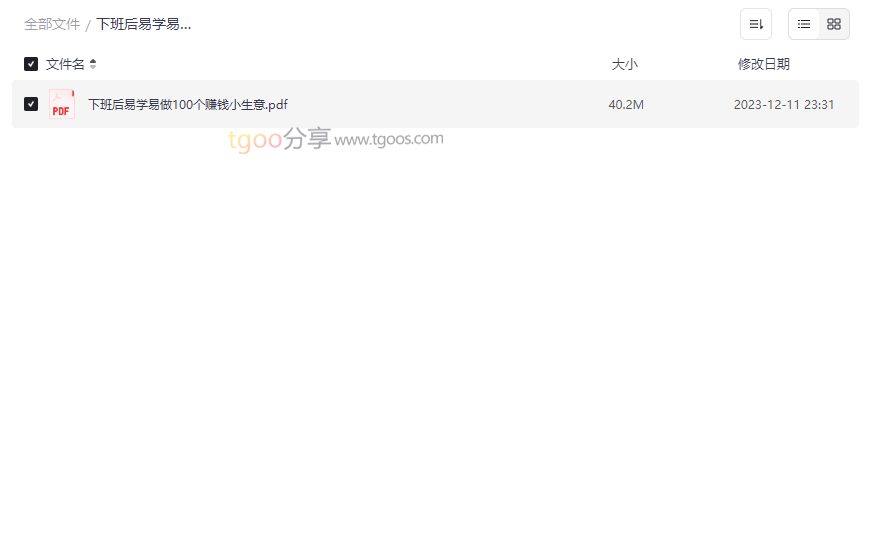Image resolution: width=874 pixels, height=538 pixels.
Task: Sort by the 文件名 column header
Action: [65, 64]
